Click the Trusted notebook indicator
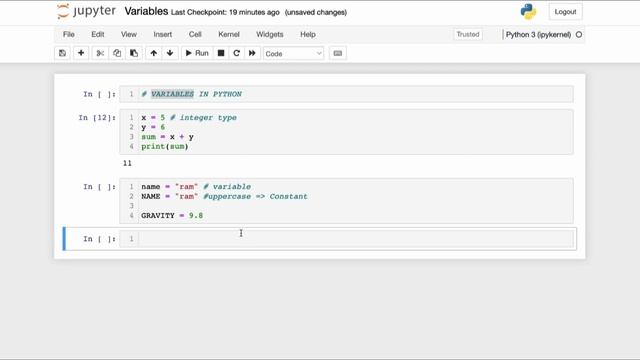 468,34
